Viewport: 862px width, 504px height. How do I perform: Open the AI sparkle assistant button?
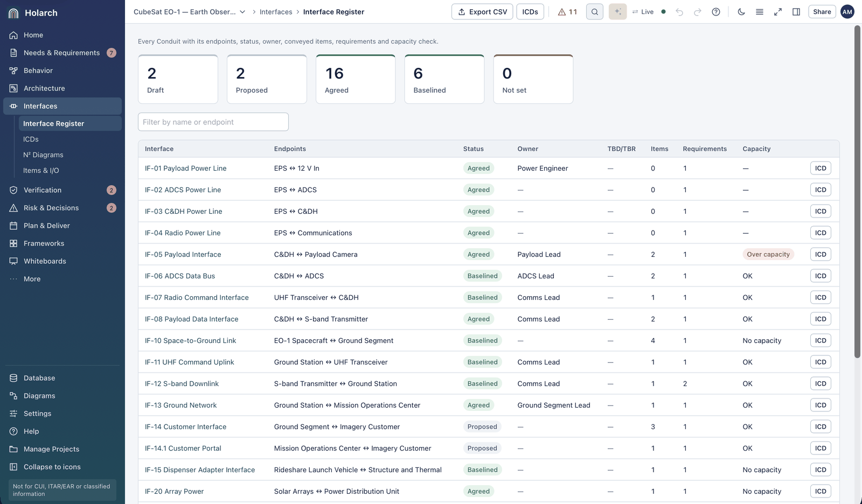click(618, 12)
